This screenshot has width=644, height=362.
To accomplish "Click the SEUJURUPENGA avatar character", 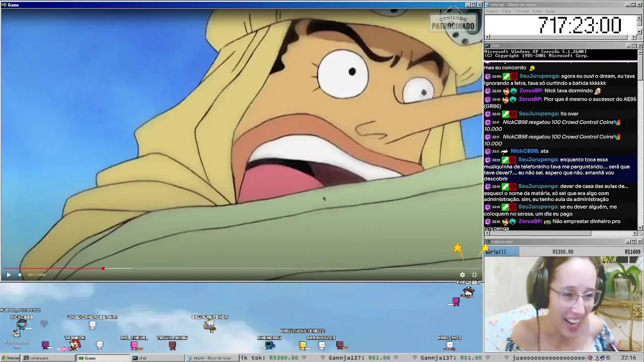I will (x=210, y=326).
